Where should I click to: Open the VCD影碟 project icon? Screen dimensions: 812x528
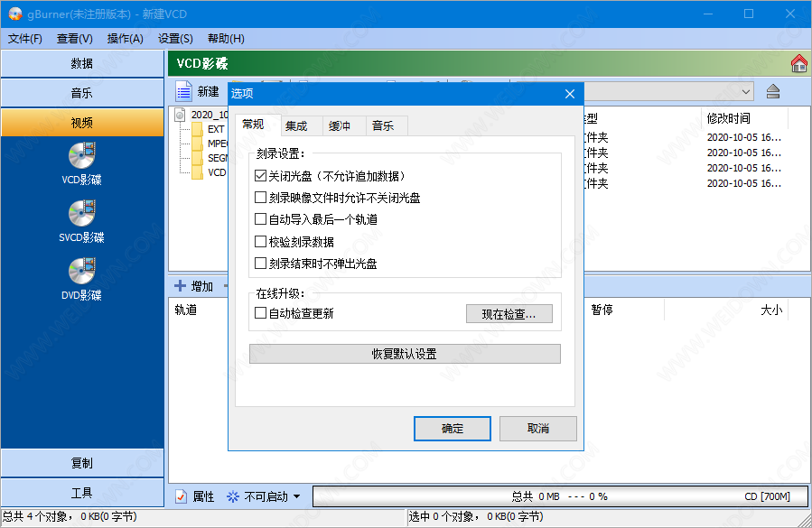click(x=82, y=163)
